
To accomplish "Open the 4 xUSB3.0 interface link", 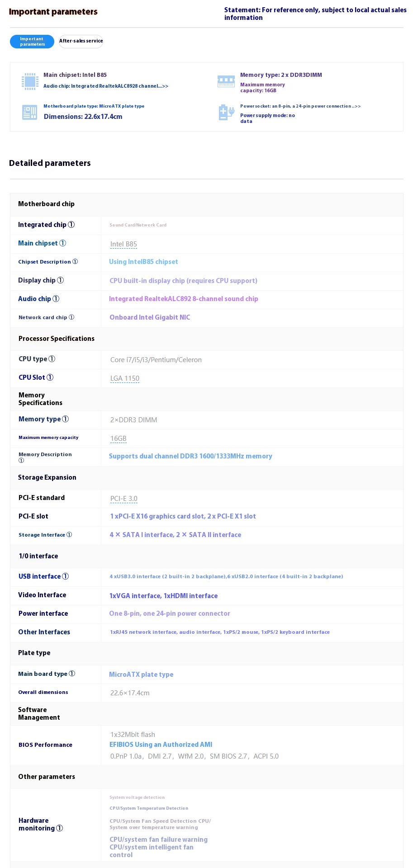I will 226,576.
